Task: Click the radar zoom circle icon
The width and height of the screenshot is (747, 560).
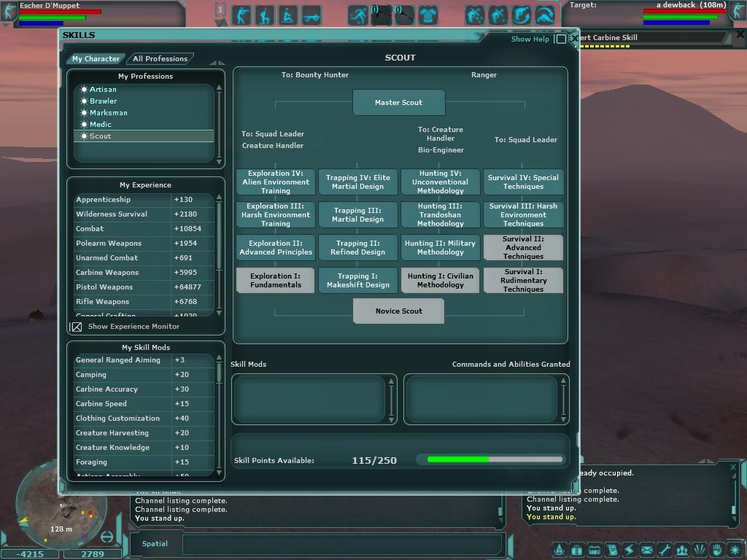Action: click(x=107, y=537)
